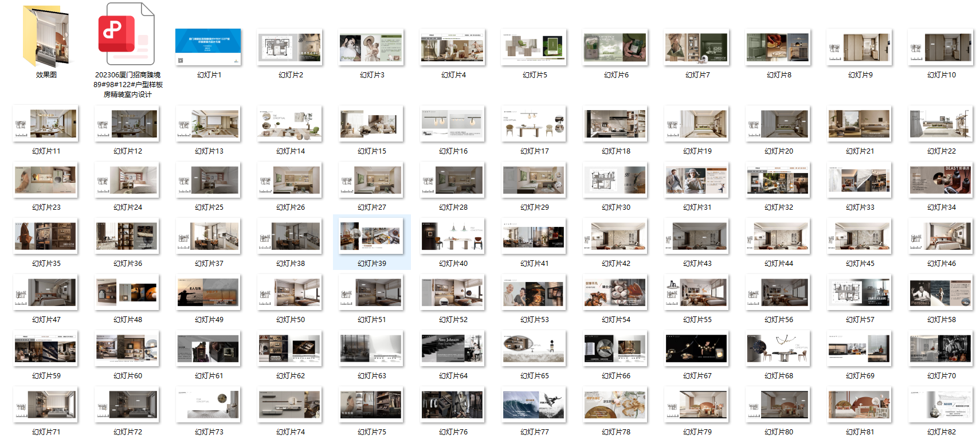Open the 效果图 folder icon
This screenshot has width=980, height=439.
pos(46,36)
